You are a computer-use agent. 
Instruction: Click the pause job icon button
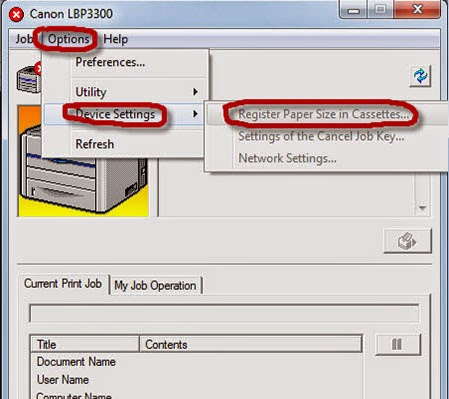(x=397, y=344)
